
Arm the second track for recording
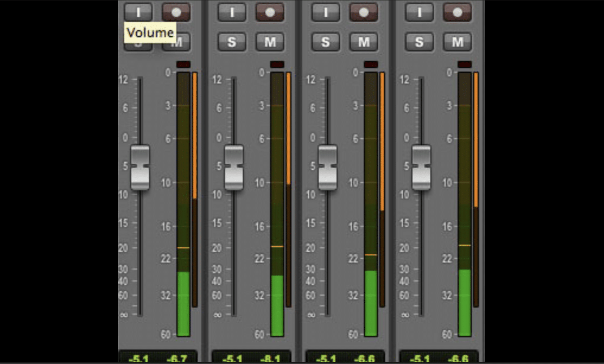coord(269,12)
